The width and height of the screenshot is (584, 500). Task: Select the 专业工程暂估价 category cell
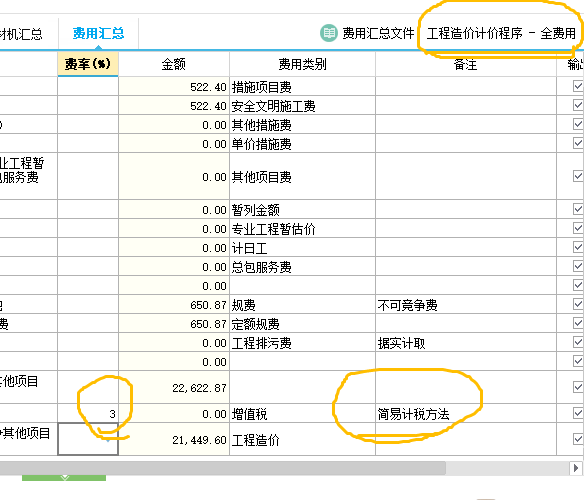[x=302, y=229]
